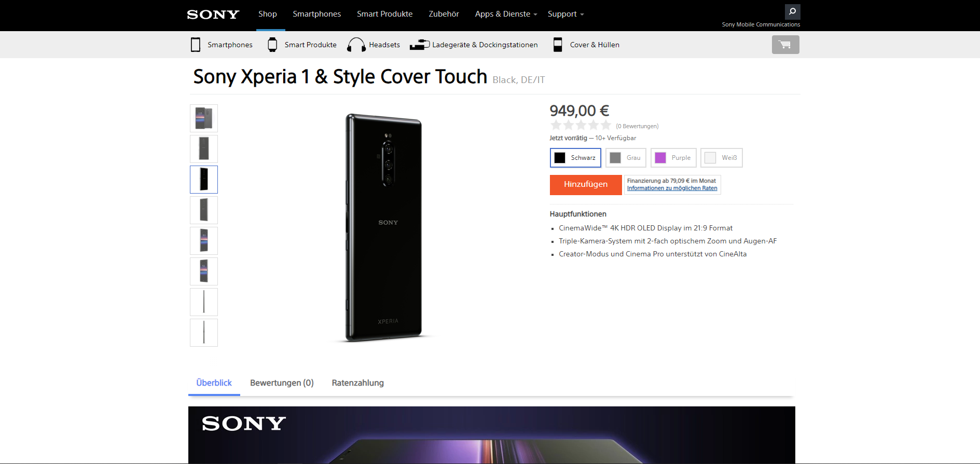The image size is (980, 464).
Task: Switch to Bewertungen (0) tab
Action: tap(282, 383)
